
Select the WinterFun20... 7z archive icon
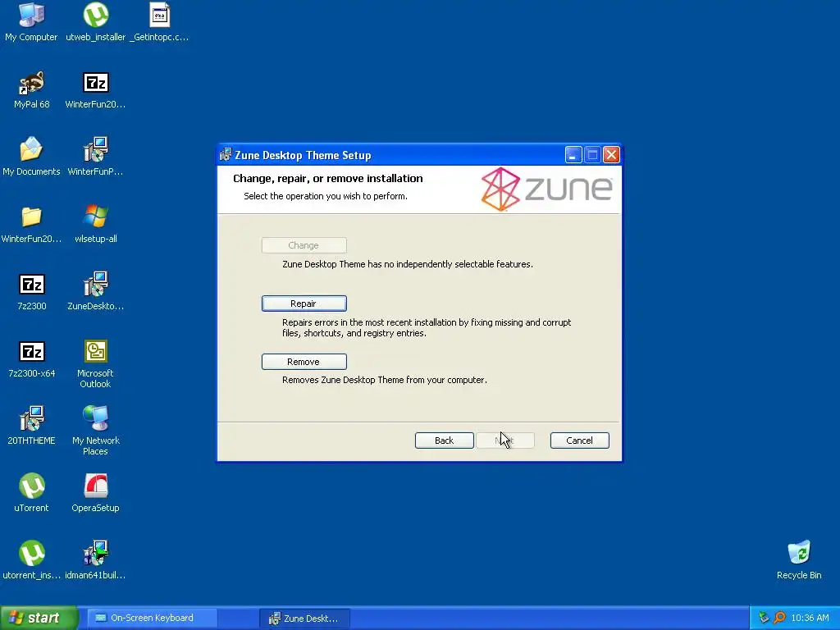click(x=95, y=89)
